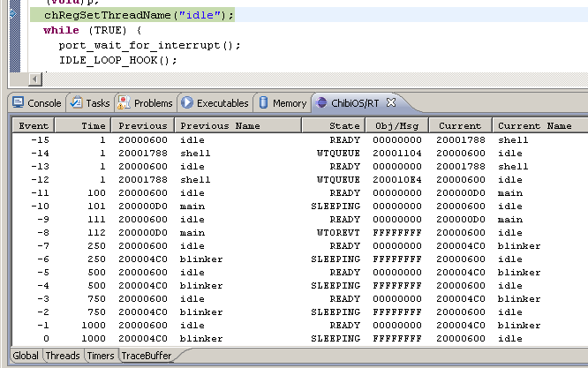Select trace row with event -5
The image size is (588, 368).
tap(300, 272)
